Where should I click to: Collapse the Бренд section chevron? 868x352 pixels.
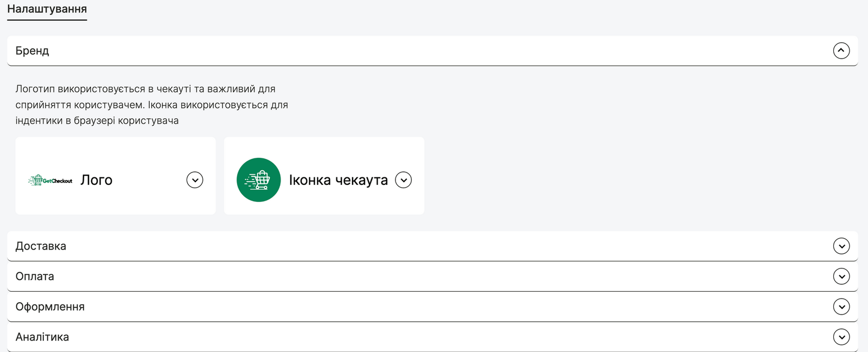841,50
